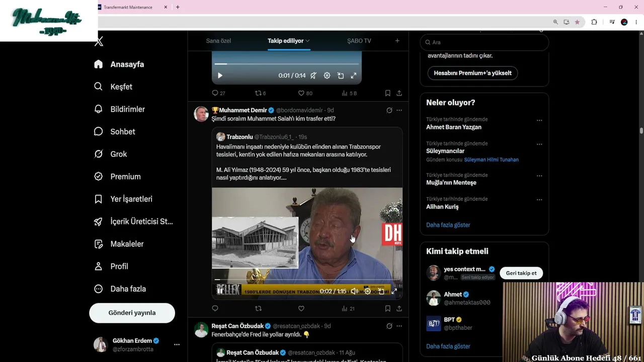Show more suggestions under Kimi takip etmeli

tap(448, 346)
